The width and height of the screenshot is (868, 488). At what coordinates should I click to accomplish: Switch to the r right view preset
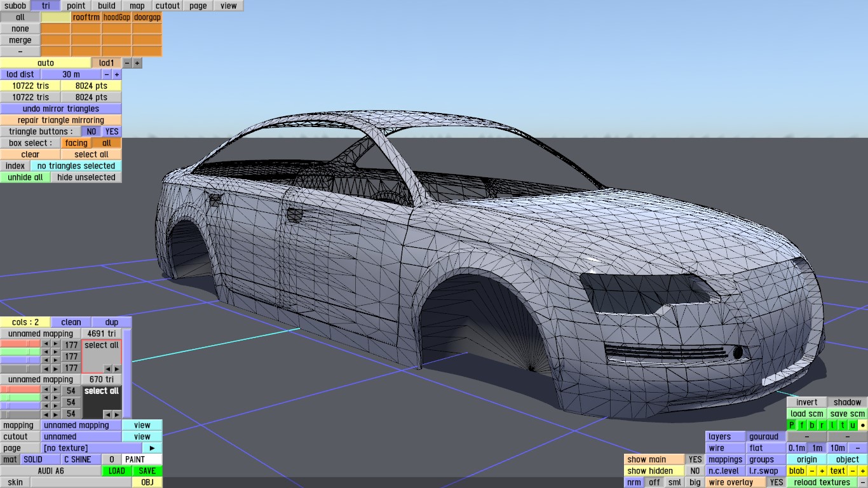[x=822, y=425]
